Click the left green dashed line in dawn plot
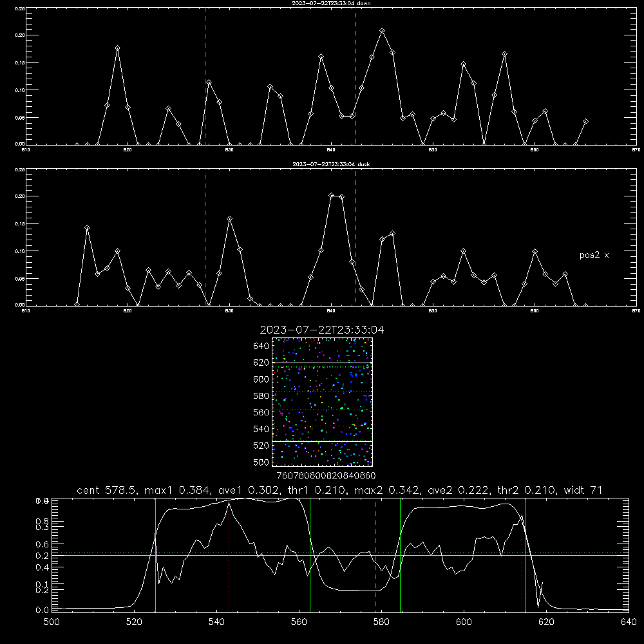This screenshot has height=644, width=644. (x=205, y=76)
